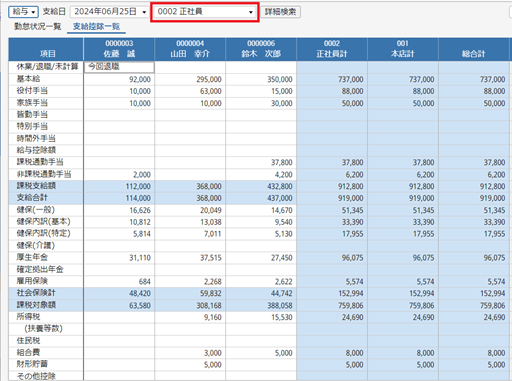Click the 支給合計 value 437,000
Screen dimensions: 512x381
280,198
